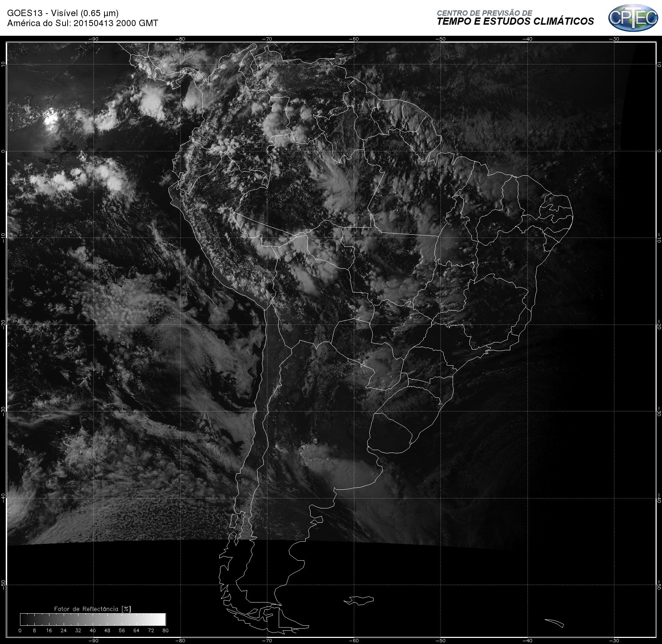The image size is (662, 644).
Task: Click the 56 tick under the reflectance bar
Action: coord(122,630)
